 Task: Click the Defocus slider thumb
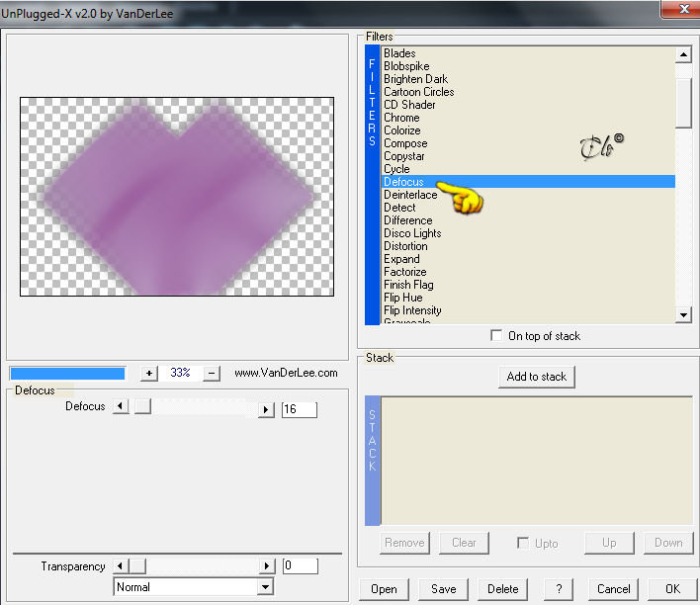pos(142,406)
